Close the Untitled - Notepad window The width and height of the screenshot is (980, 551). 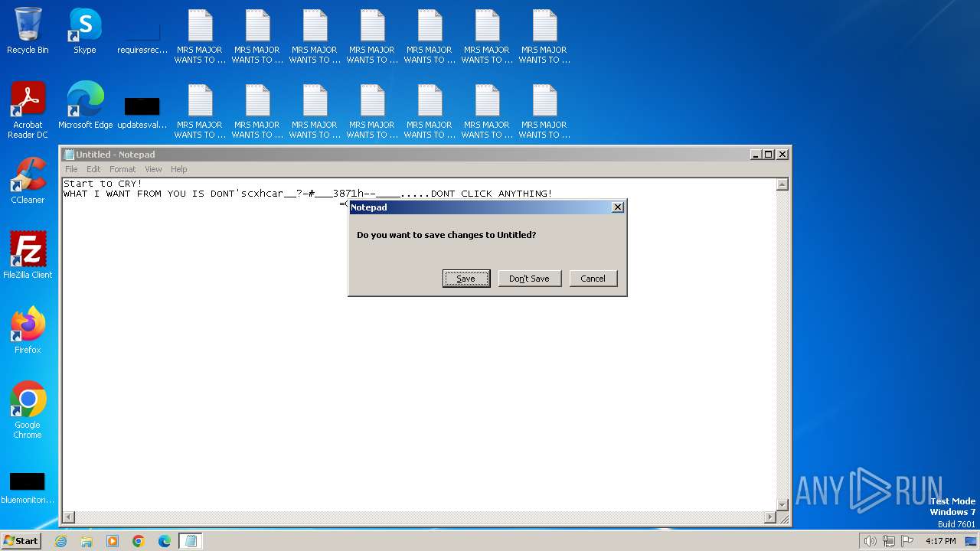point(782,154)
